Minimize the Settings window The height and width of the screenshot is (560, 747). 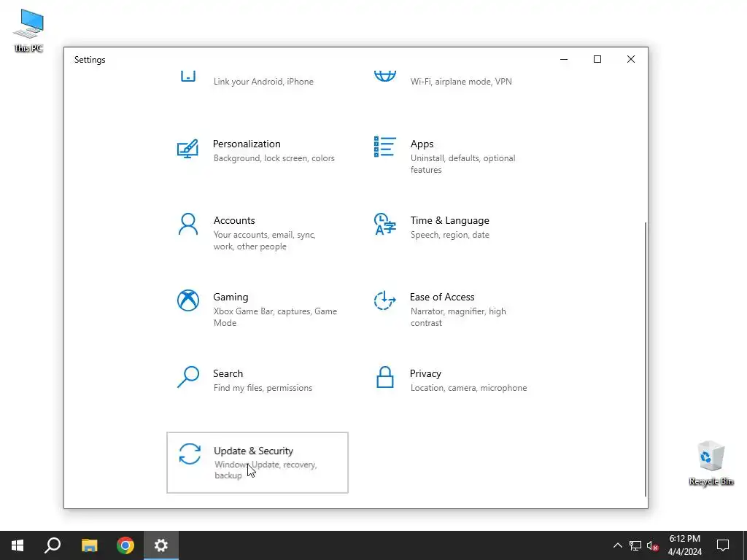click(564, 59)
